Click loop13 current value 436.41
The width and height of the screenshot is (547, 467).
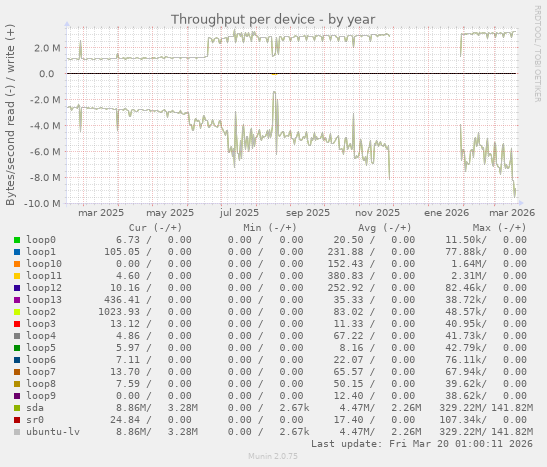pos(122,300)
